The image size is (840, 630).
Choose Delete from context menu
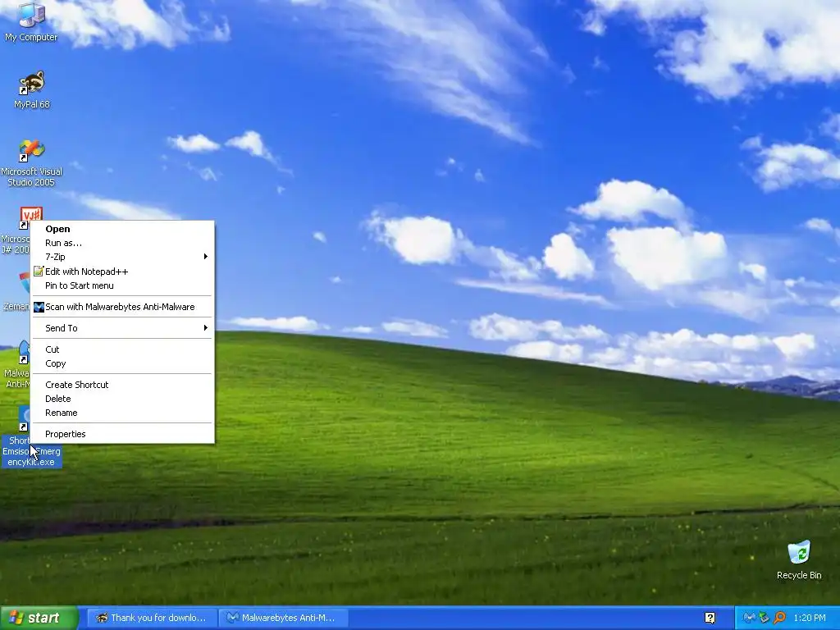click(123, 399)
